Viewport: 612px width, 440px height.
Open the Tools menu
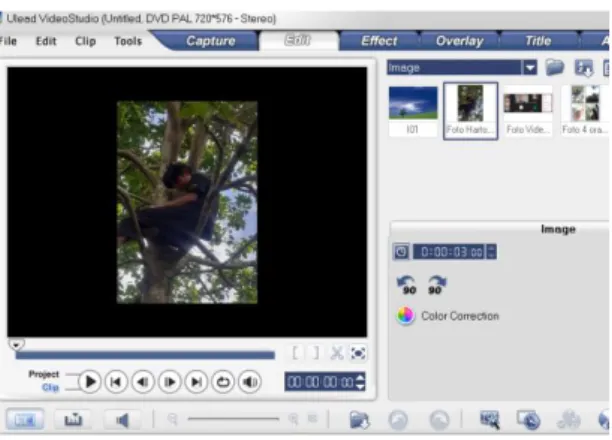[128, 41]
